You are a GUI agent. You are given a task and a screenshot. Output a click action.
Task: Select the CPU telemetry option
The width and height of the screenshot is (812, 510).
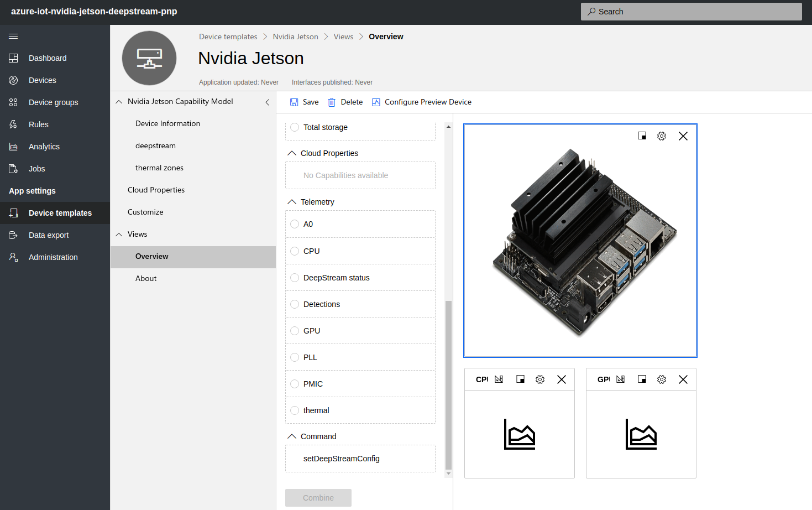click(x=295, y=251)
